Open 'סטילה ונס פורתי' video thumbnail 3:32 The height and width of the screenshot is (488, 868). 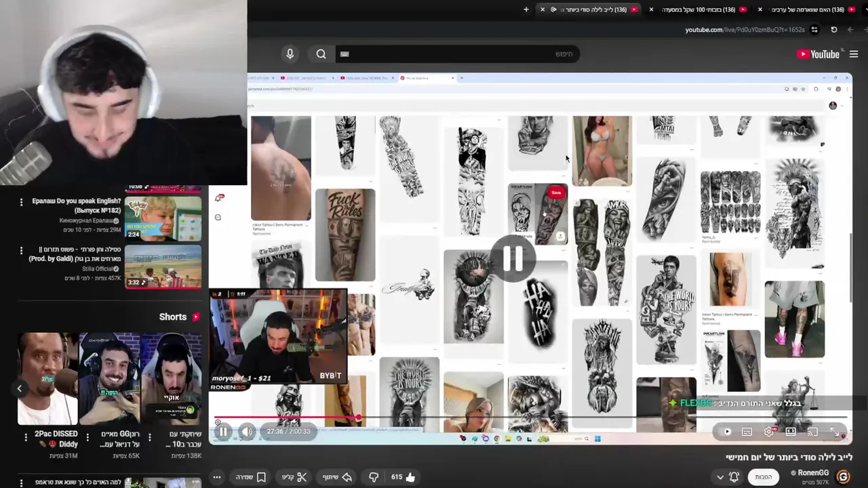[163, 266]
